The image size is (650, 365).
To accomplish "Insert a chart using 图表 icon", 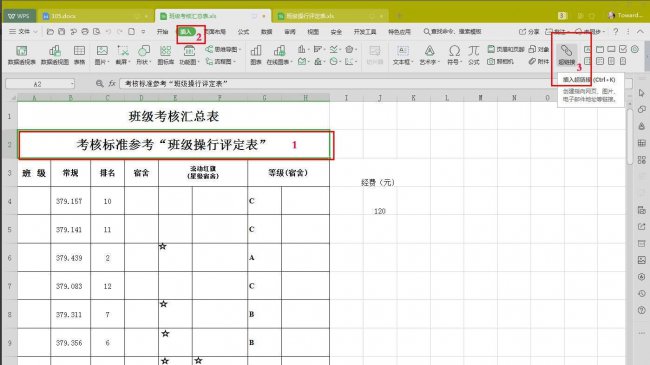I will (x=256, y=55).
